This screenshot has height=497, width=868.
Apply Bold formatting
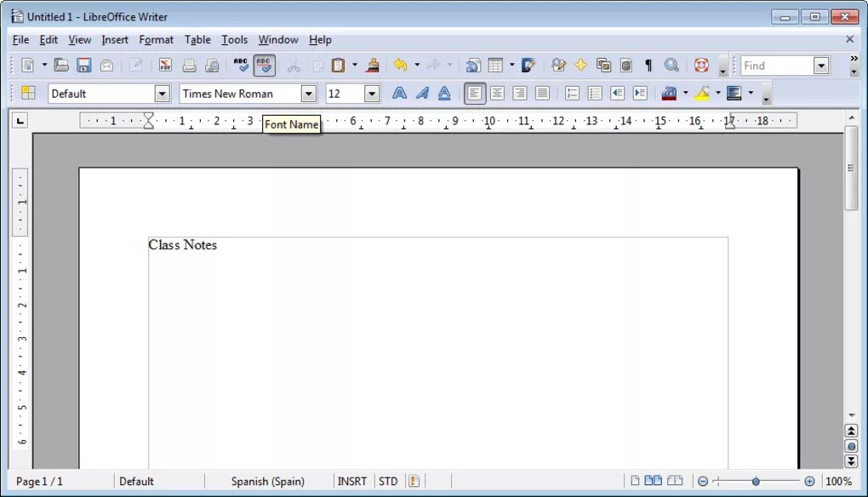click(x=399, y=94)
